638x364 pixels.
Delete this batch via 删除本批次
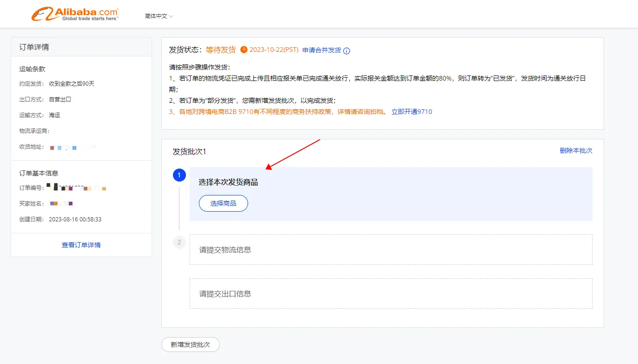pos(575,151)
